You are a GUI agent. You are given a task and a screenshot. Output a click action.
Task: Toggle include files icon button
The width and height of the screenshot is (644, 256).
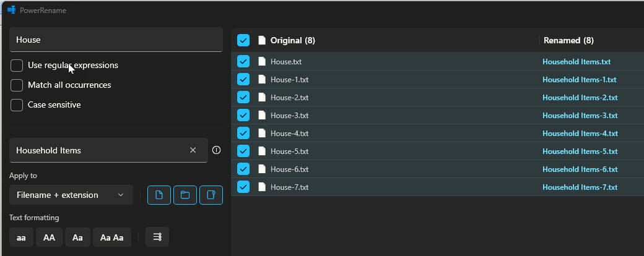[x=159, y=195]
